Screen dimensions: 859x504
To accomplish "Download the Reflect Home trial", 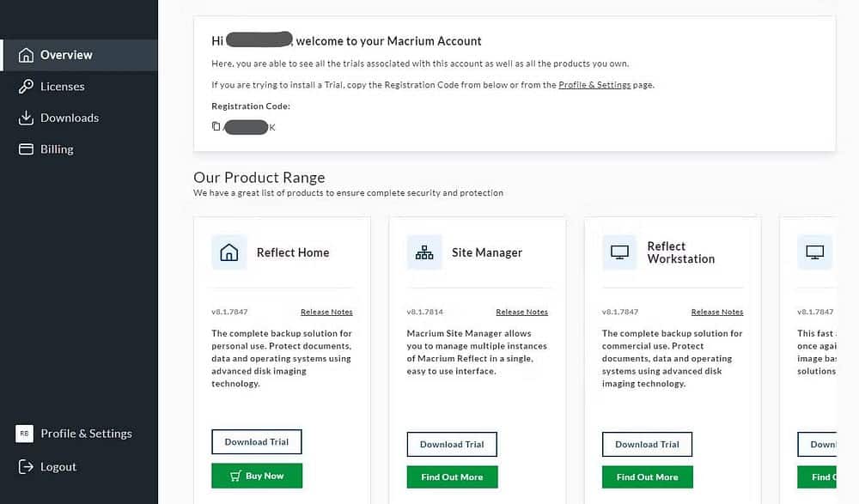I will tap(257, 442).
